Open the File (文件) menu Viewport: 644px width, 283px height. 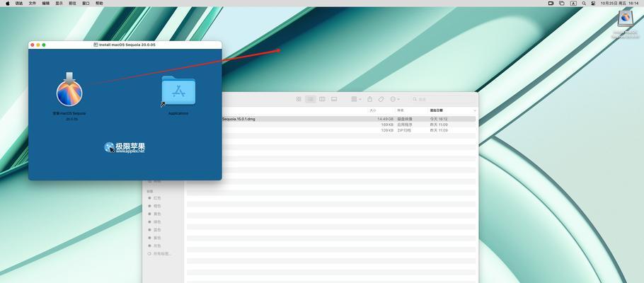pyautogui.click(x=33, y=3)
